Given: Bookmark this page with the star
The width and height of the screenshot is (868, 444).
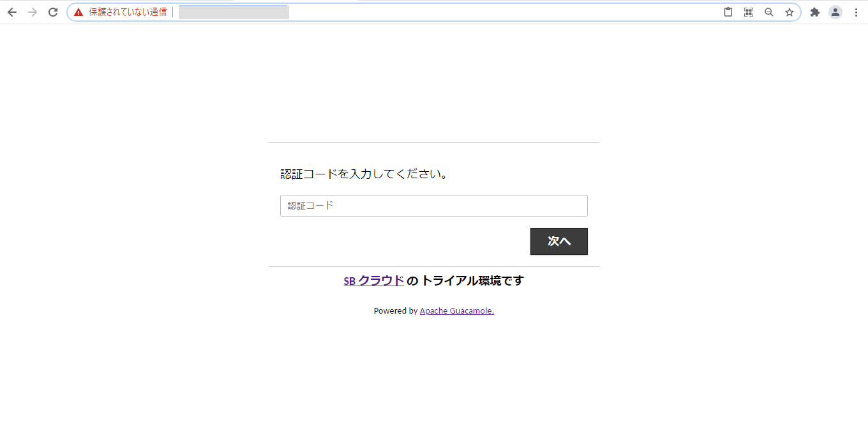Looking at the screenshot, I should (x=789, y=12).
